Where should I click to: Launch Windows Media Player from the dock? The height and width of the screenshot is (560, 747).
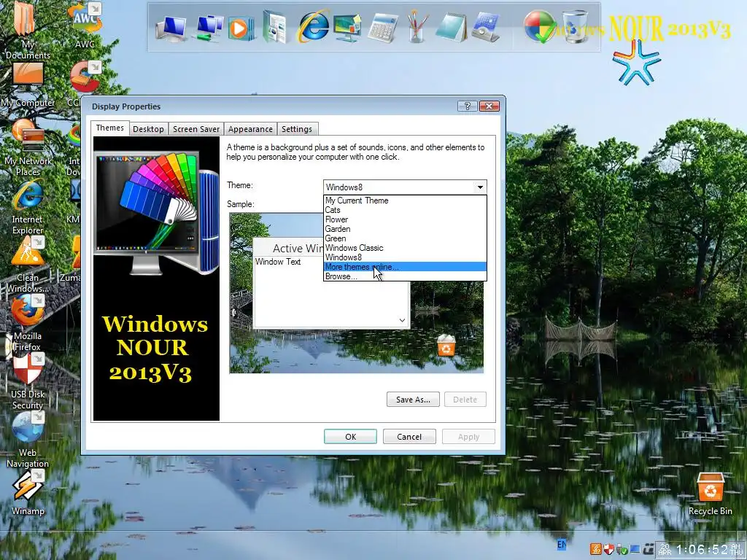coord(240,28)
